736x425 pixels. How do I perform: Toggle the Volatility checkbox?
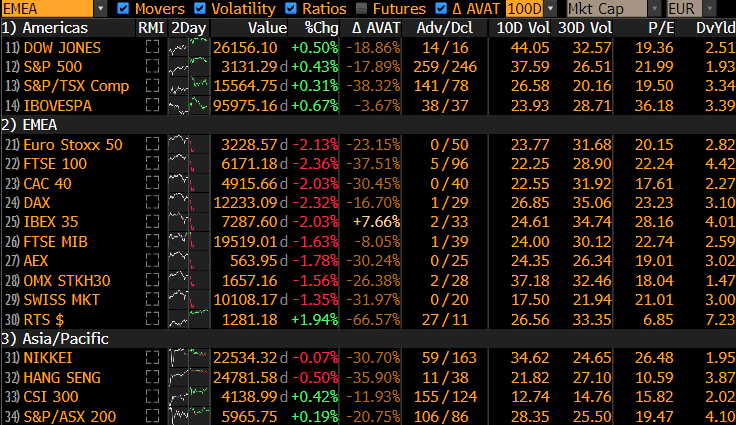199,8
